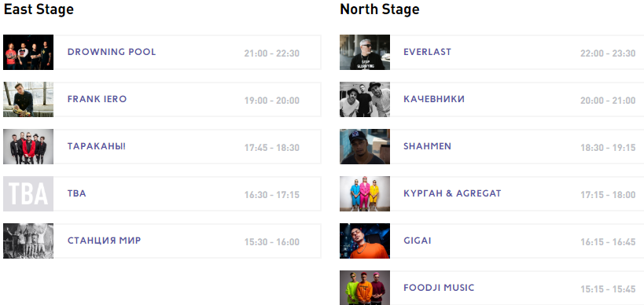Open the Foodji Music trio photo

365,288
